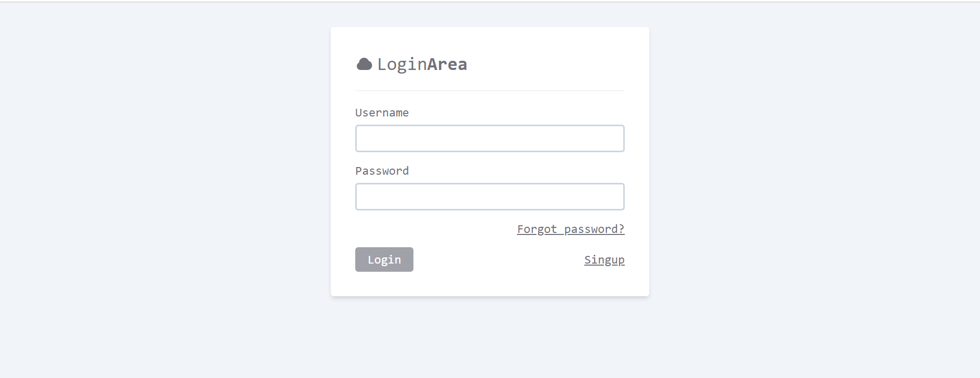Click the LoginArea heading text
980x378 pixels.
[x=422, y=64]
